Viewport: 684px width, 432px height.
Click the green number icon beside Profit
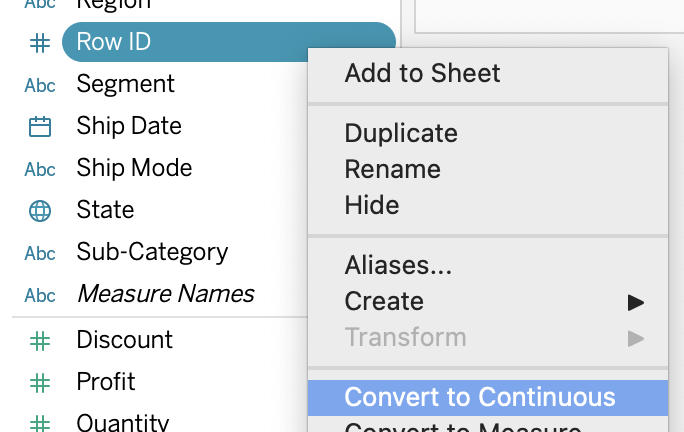pyautogui.click(x=40, y=383)
